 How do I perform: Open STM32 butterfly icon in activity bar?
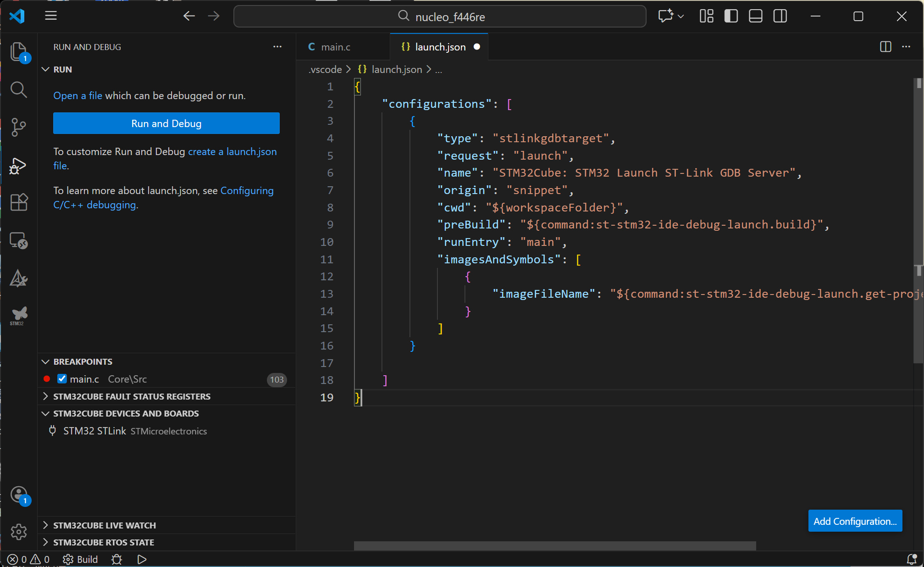point(18,315)
